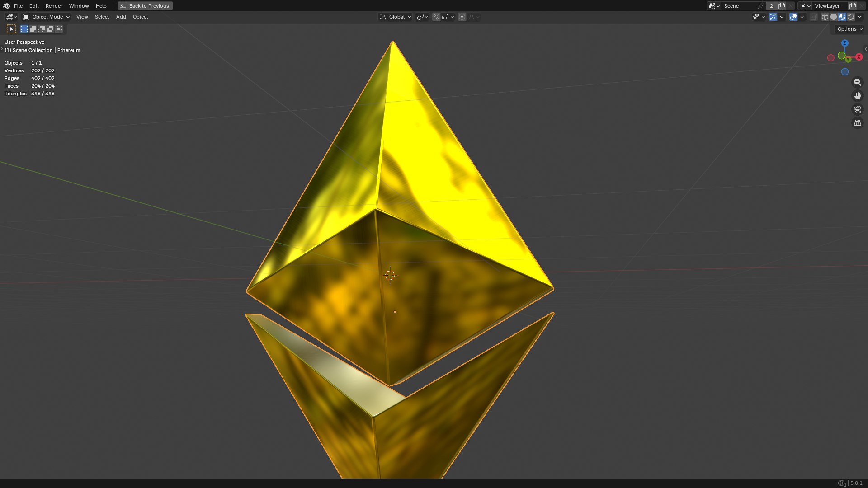
Task: Open the snapping options dropdown
Action: coord(448,17)
